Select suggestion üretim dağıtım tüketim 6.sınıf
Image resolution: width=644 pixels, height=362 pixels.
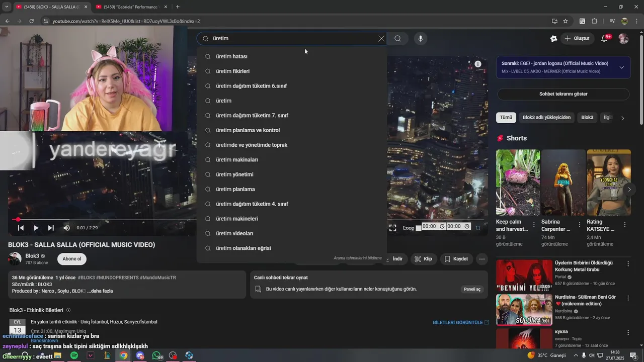292,86
